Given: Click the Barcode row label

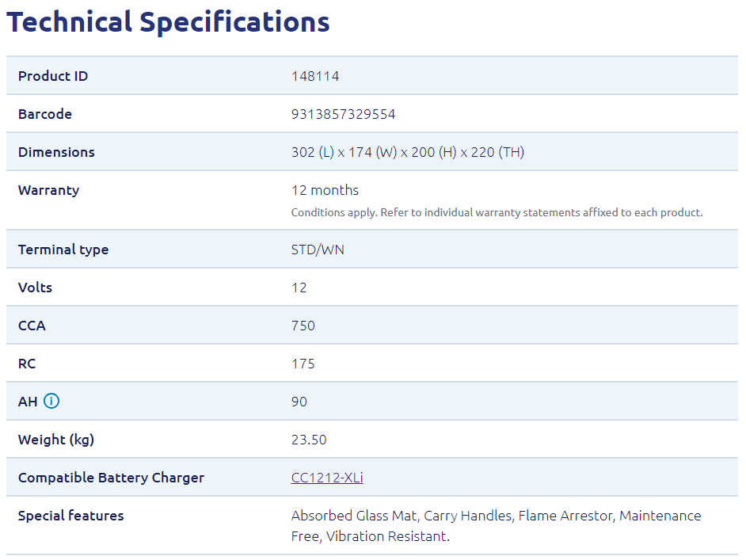Looking at the screenshot, I should click(45, 114).
